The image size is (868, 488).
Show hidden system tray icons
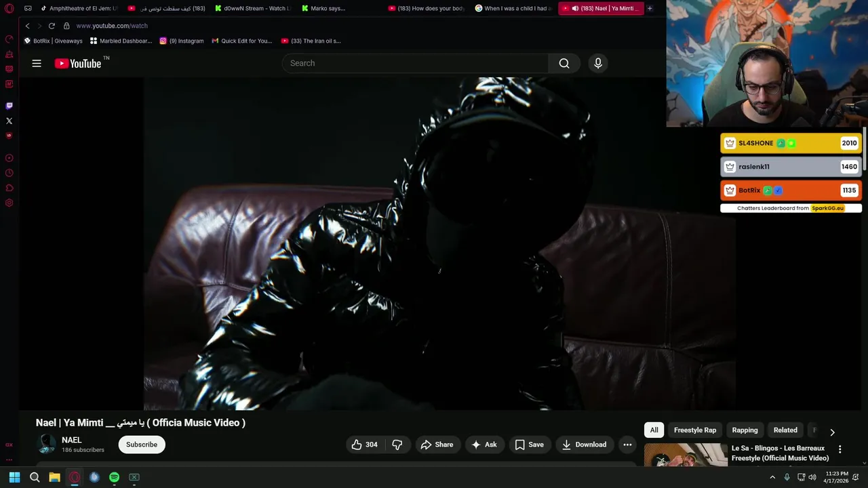coord(772,477)
